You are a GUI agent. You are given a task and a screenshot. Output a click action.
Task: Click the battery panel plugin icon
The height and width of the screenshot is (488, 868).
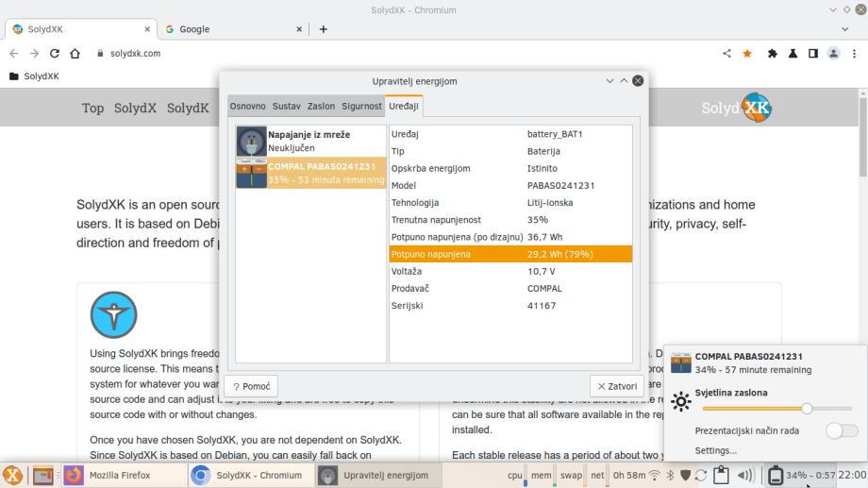coord(776,476)
